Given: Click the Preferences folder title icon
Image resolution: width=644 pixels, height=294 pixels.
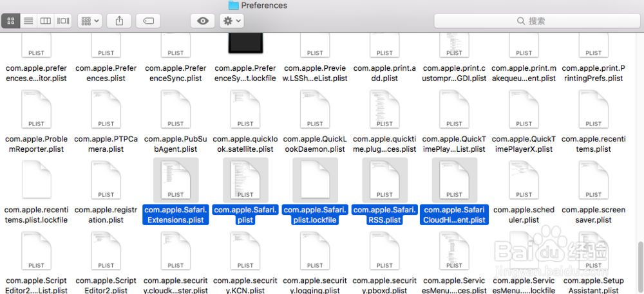Looking at the screenshot, I should [x=234, y=5].
